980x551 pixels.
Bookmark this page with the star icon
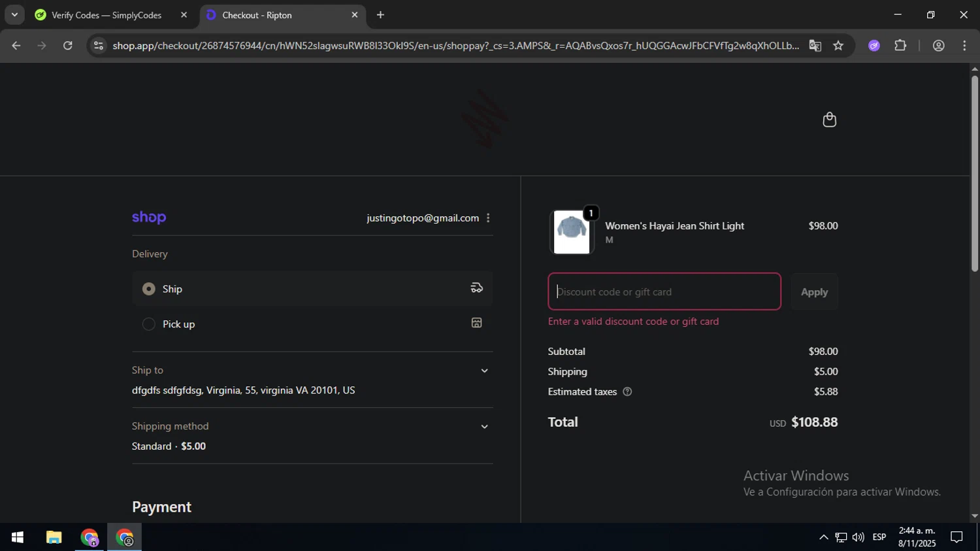[838, 46]
